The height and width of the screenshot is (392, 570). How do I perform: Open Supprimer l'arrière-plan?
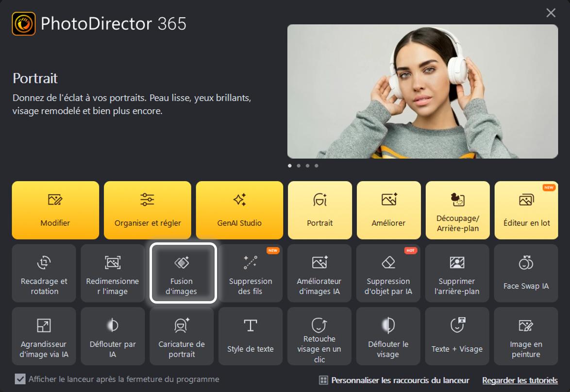457,273
